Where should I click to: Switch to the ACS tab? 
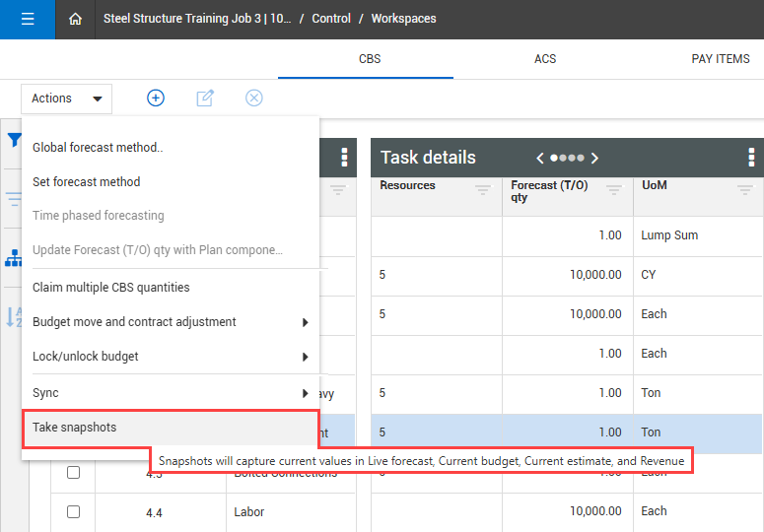point(545,59)
